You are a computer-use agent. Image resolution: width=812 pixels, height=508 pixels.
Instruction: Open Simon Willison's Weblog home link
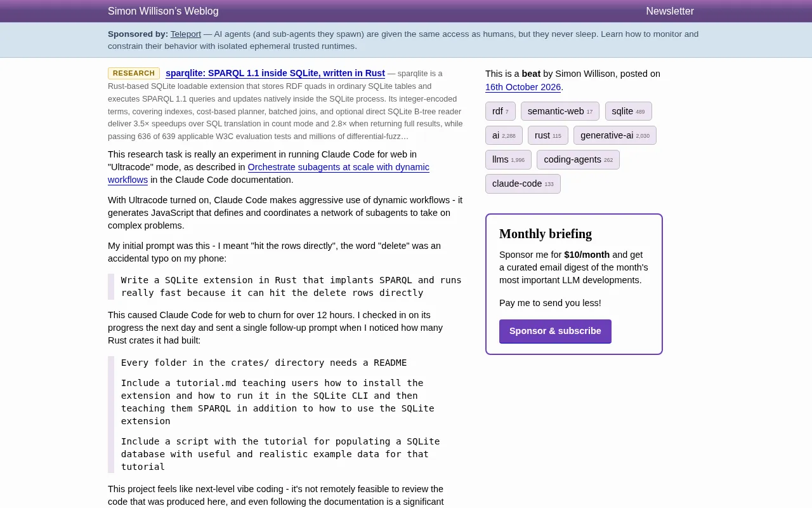point(163,11)
